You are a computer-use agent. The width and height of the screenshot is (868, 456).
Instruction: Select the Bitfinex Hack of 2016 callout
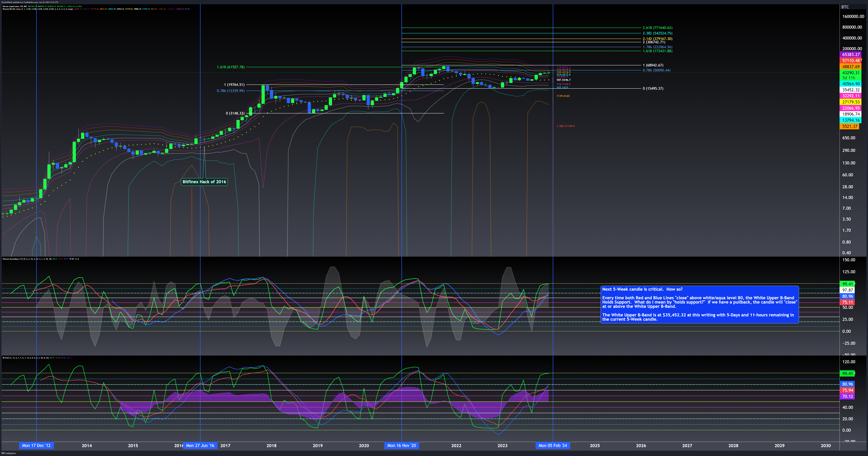[204, 182]
